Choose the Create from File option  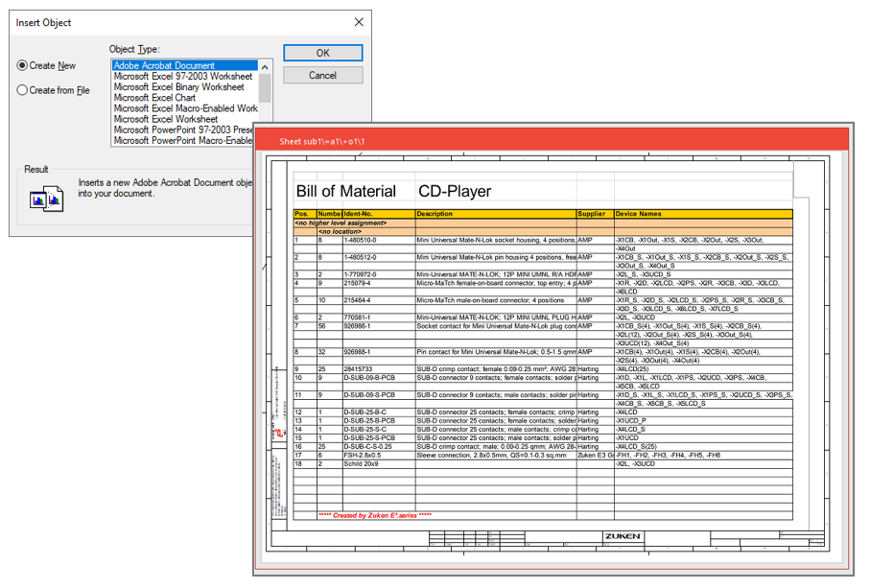coord(23,90)
